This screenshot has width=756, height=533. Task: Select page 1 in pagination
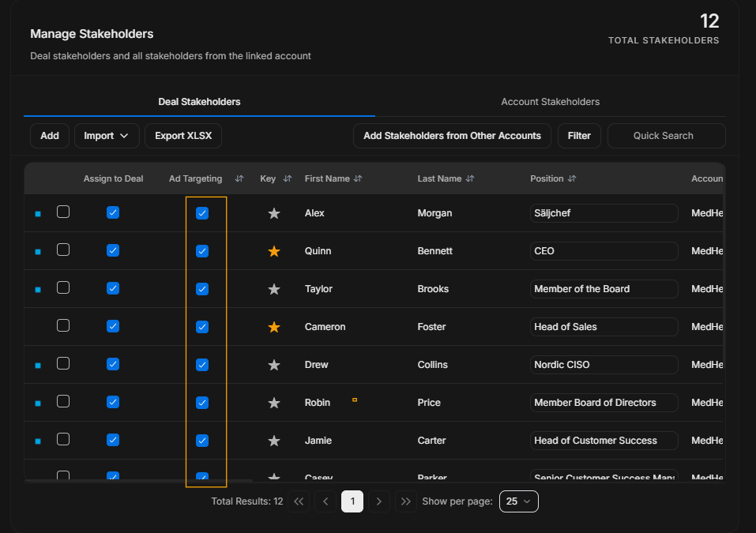[352, 501]
